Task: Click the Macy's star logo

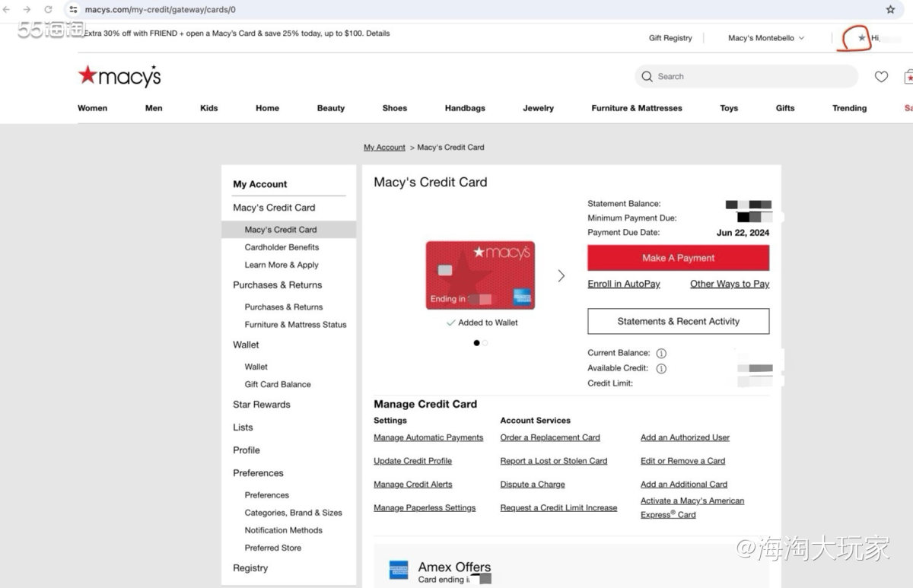Action: click(119, 75)
